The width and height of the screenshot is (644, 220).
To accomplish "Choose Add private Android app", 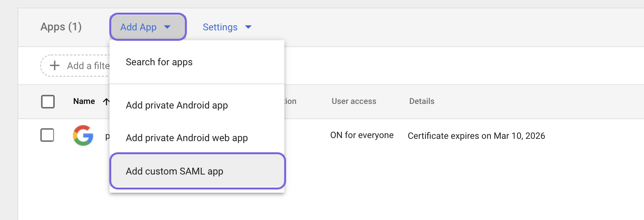I will pyautogui.click(x=177, y=105).
